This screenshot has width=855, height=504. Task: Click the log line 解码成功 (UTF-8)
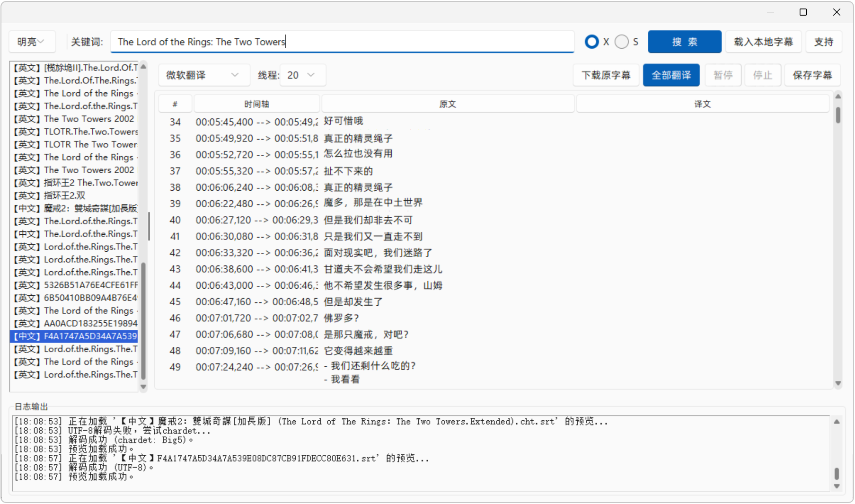click(84, 468)
